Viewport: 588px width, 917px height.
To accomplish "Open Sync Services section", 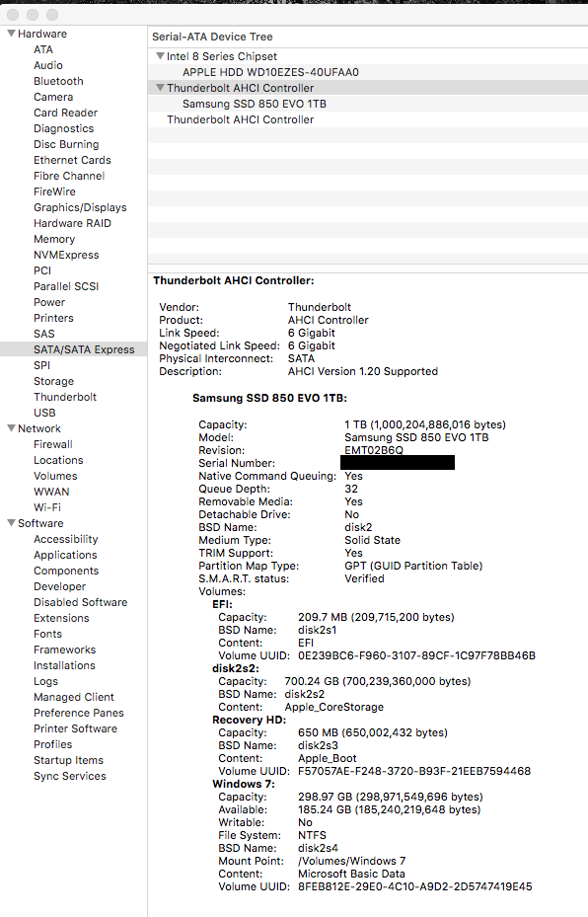I will (70, 776).
